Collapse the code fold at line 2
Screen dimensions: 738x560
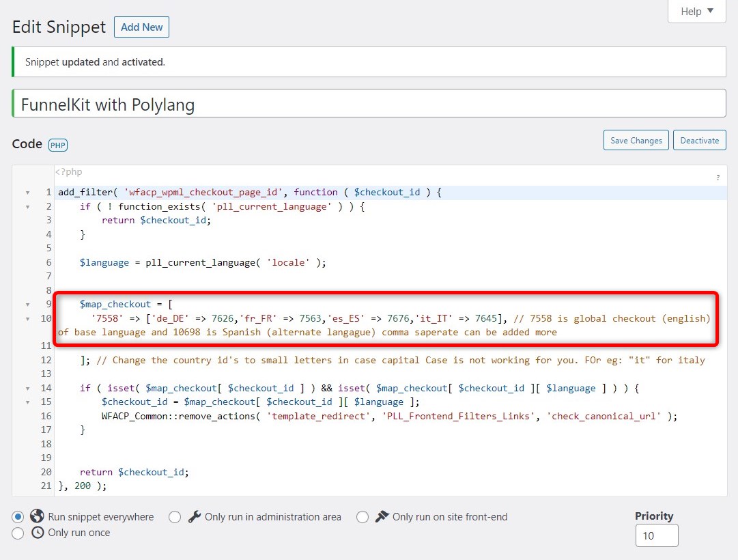point(27,206)
